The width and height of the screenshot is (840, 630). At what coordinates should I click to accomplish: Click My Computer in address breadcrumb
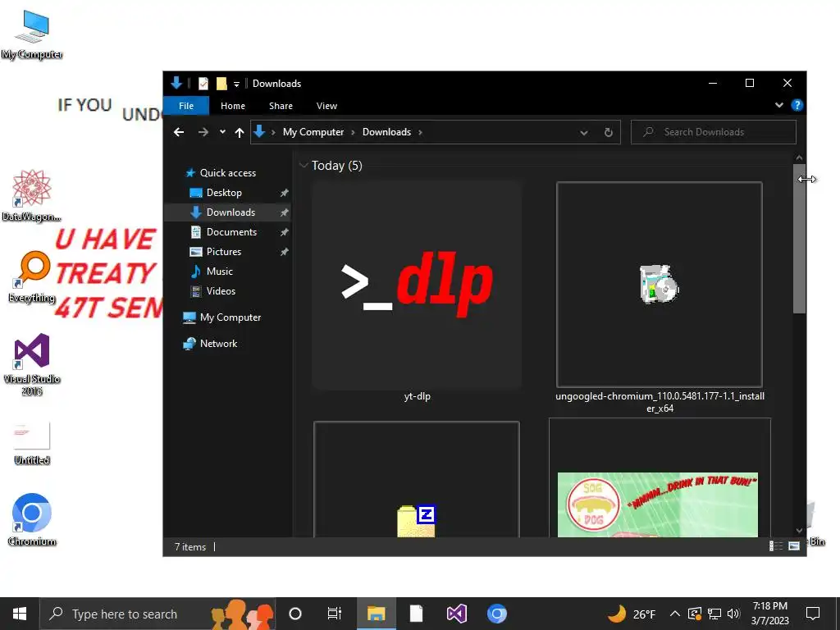[x=313, y=132]
